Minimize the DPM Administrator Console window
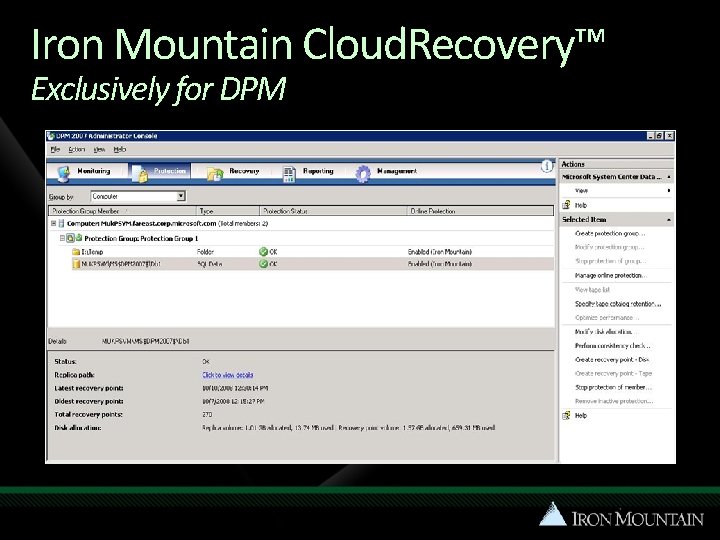Viewport: 720px width, 540px height. 651,136
